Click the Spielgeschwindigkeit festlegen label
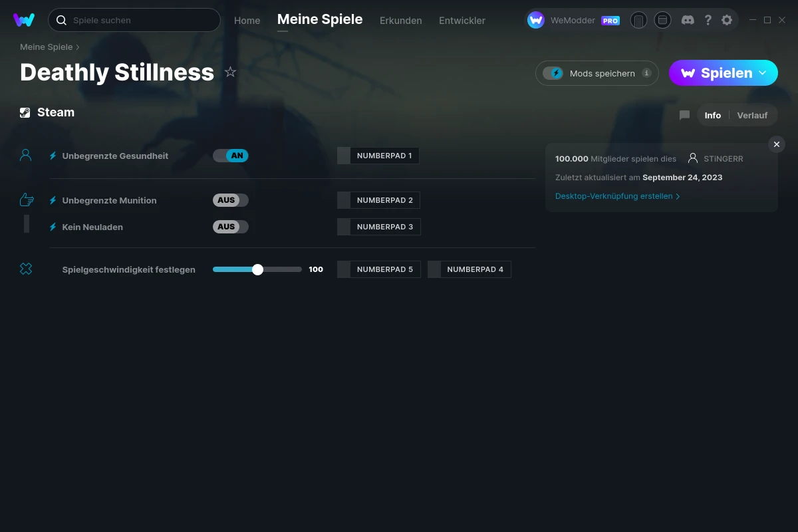 point(129,269)
